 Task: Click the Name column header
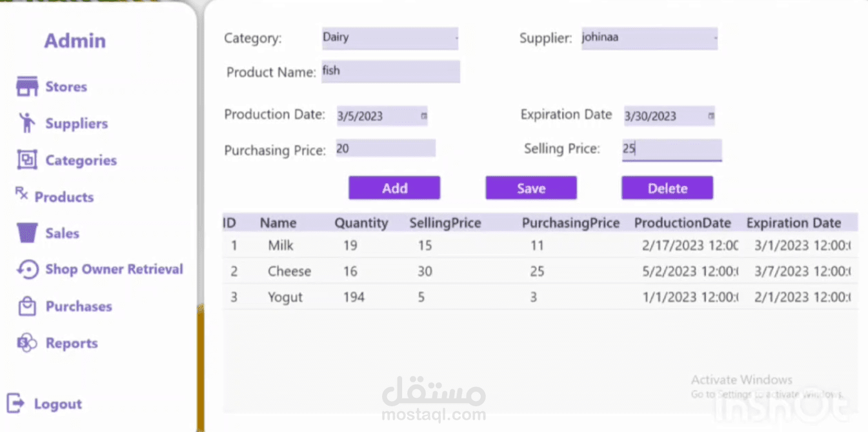(278, 222)
